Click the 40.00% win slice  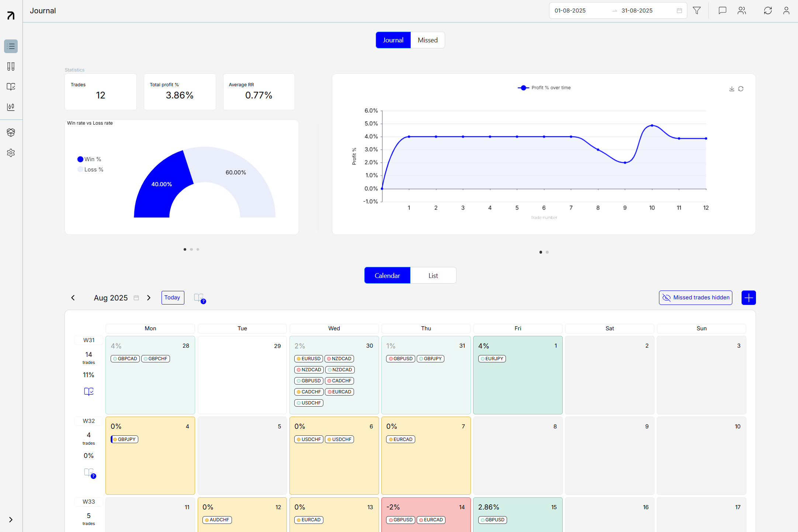[x=162, y=184]
